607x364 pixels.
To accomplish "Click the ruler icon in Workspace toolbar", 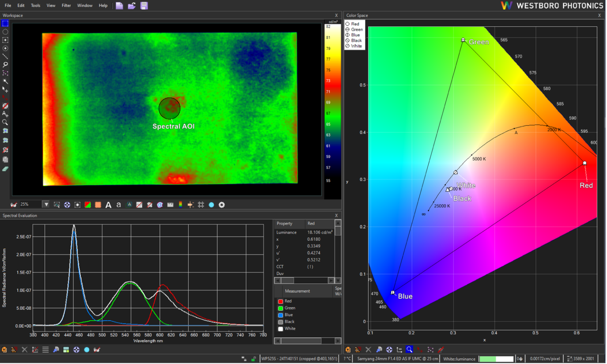I will point(170,205).
